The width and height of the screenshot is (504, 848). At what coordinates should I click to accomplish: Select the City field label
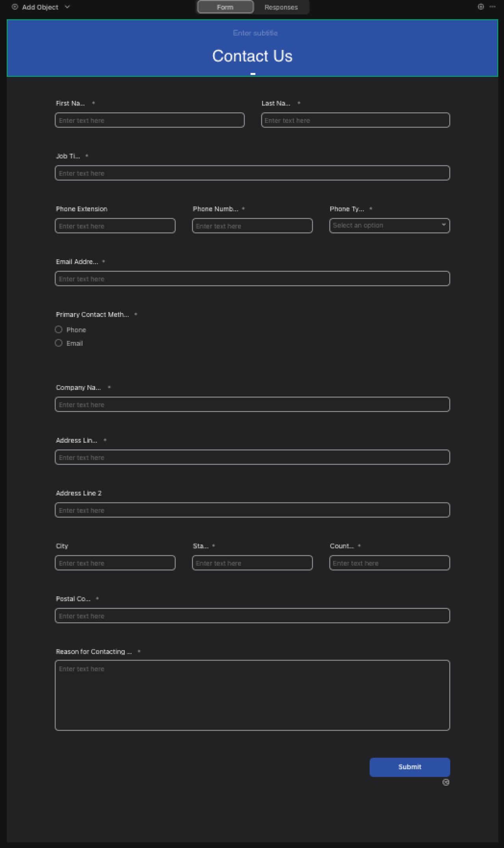[x=62, y=546]
